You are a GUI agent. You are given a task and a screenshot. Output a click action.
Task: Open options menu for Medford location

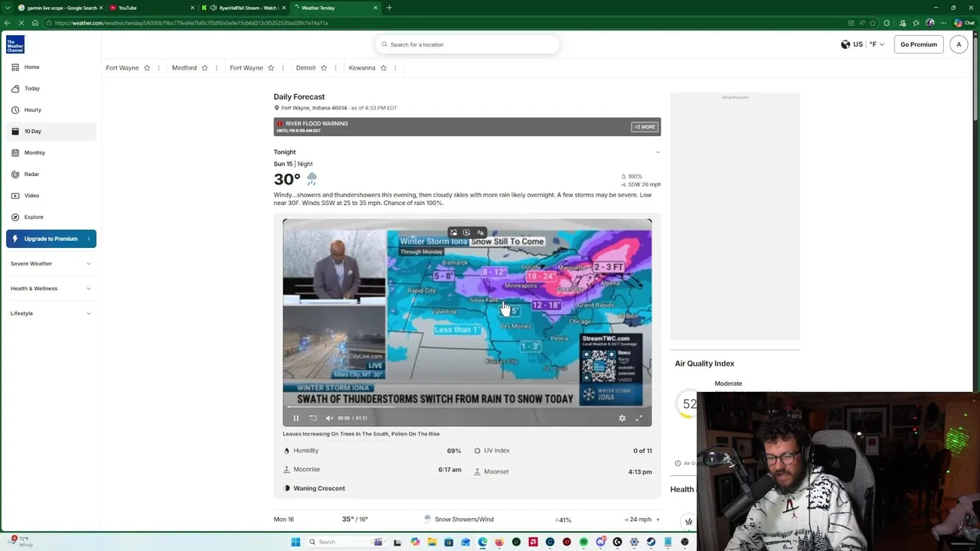point(216,67)
